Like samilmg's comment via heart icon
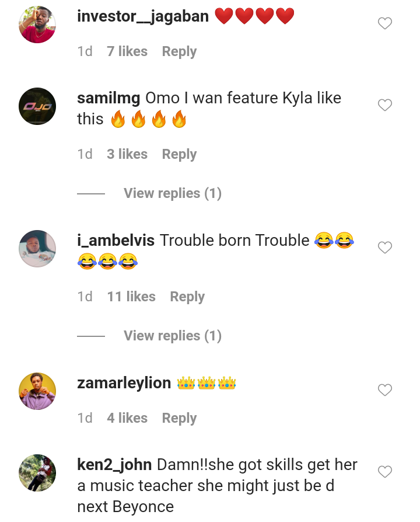Screen dimensions: 420x522 click(384, 105)
